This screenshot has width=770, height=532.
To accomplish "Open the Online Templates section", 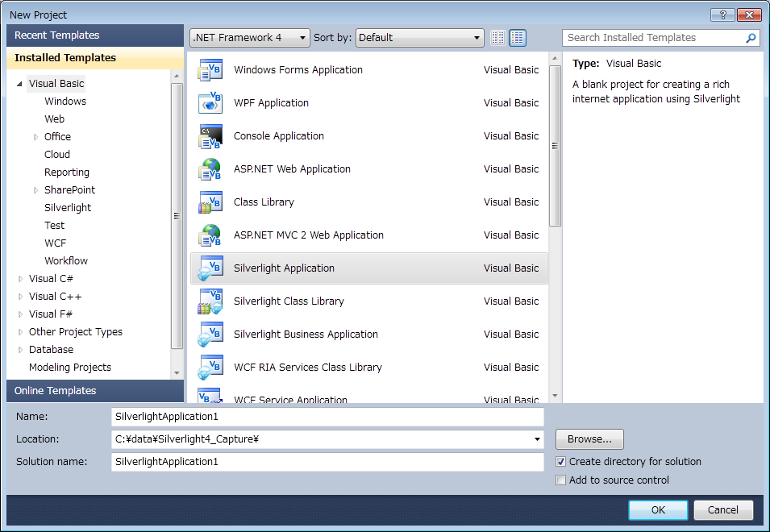I will (x=95, y=391).
